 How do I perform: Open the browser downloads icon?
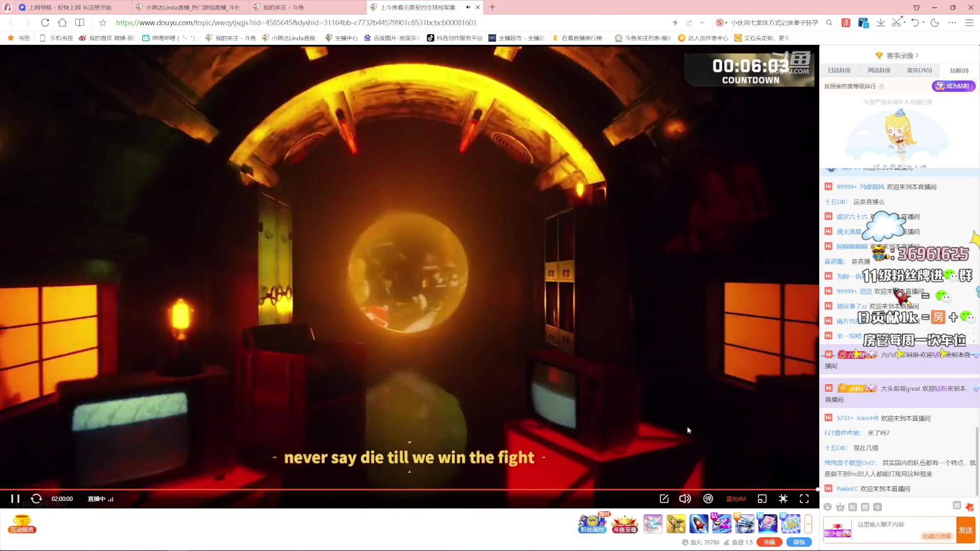pyautogui.click(x=881, y=22)
